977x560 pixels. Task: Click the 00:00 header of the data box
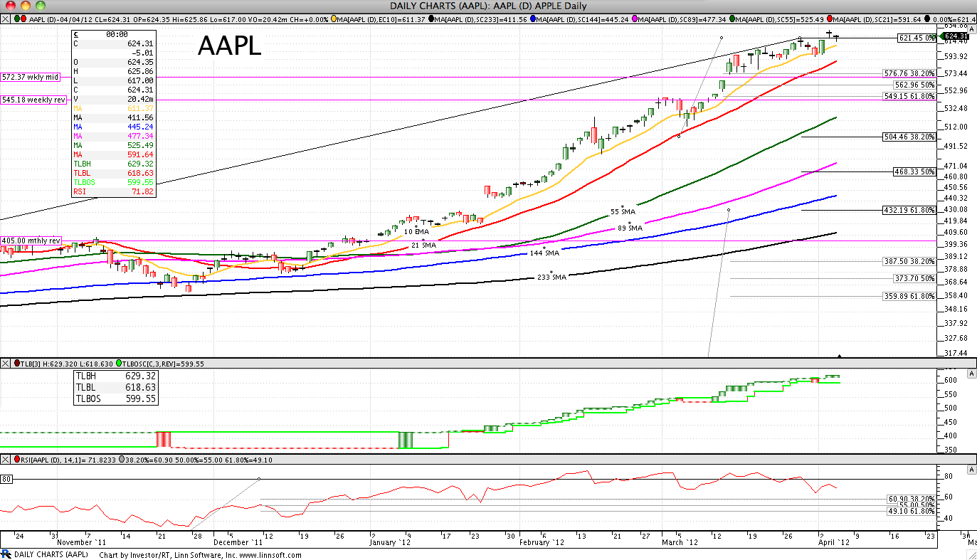(x=113, y=34)
